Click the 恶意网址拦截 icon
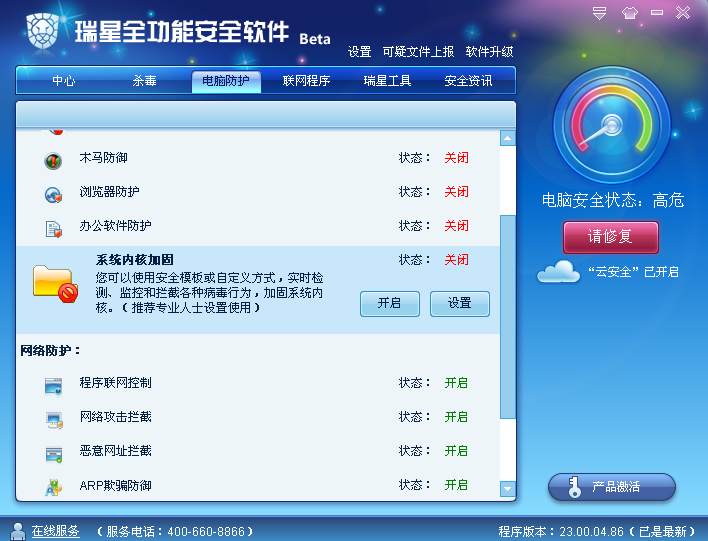The height and width of the screenshot is (541, 708). pos(54,454)
